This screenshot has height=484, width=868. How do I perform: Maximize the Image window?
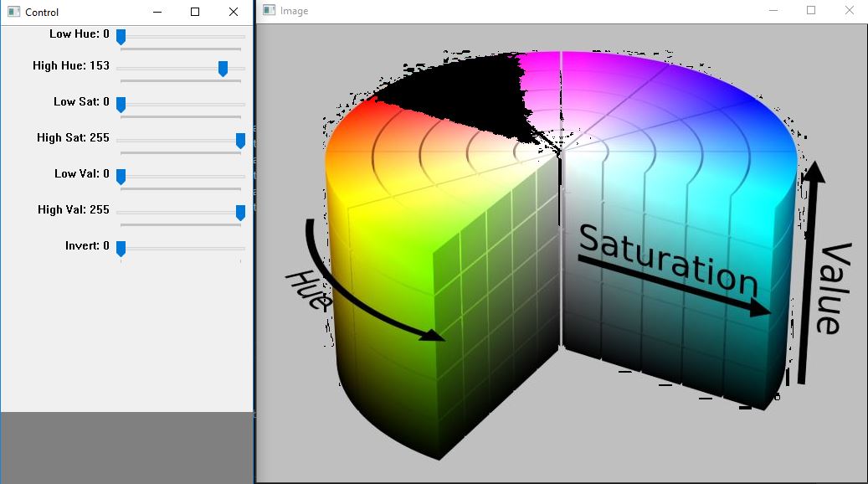(810, 10)
